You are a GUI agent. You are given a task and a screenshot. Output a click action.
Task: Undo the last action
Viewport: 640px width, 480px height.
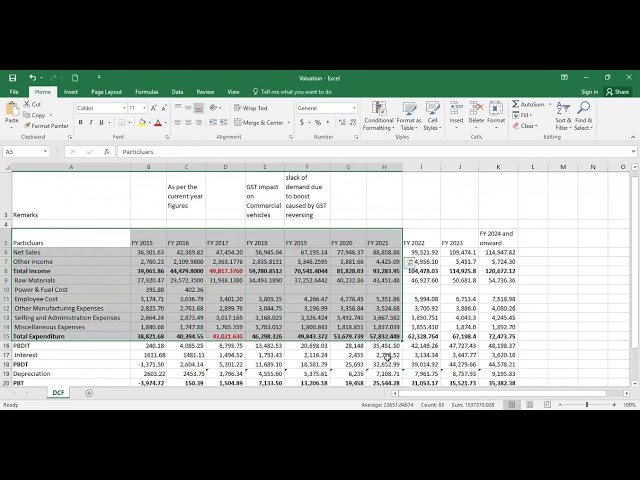click(33, 78)
